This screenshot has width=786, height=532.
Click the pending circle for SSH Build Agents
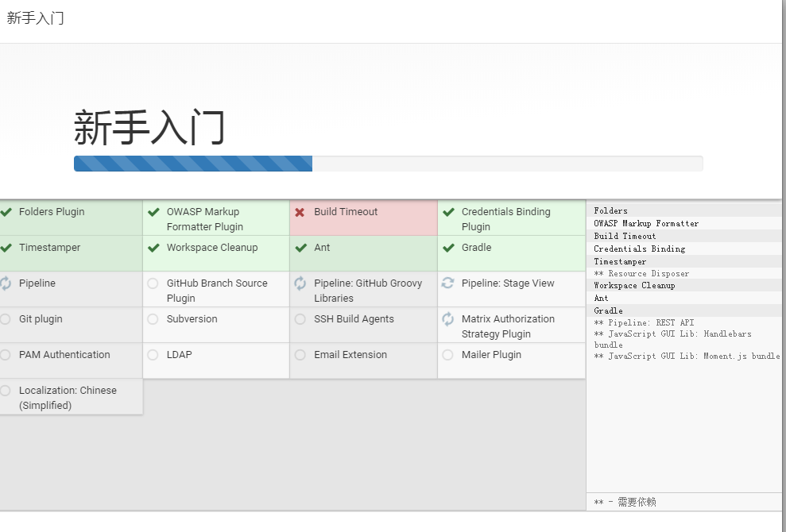(x=300, y=319)
